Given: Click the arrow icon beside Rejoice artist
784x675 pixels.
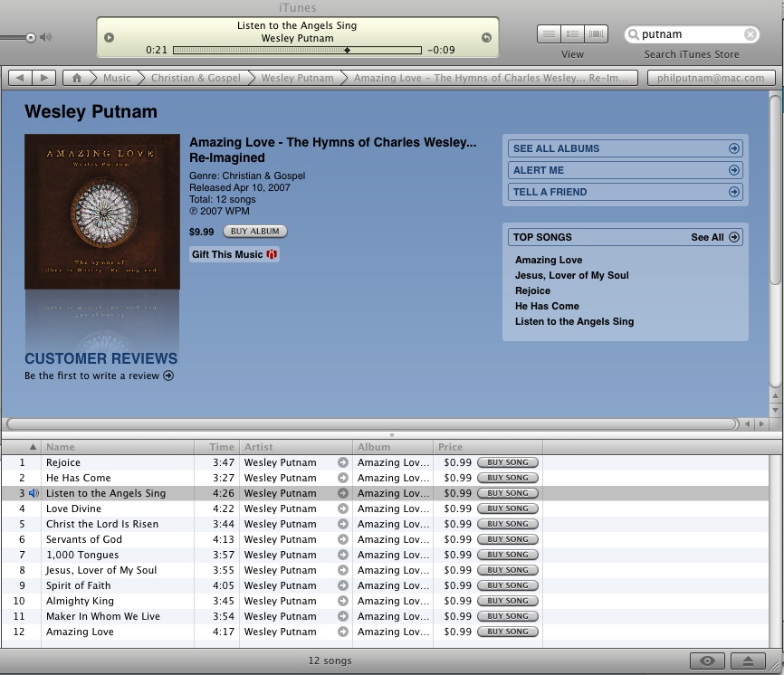Looking at the screenshot, I should pos(343,462).
